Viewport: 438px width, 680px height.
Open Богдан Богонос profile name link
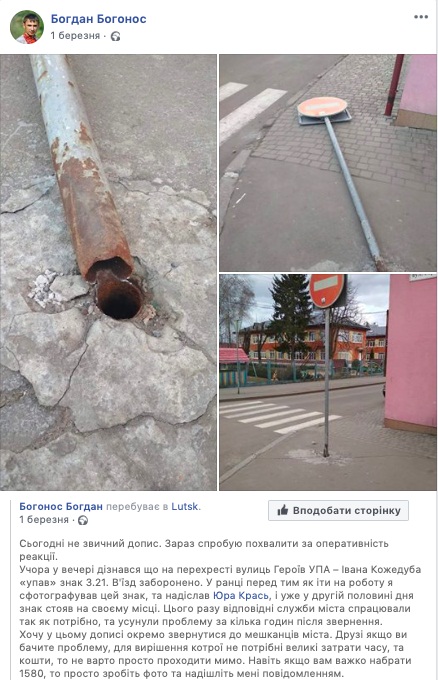(98, 19)
